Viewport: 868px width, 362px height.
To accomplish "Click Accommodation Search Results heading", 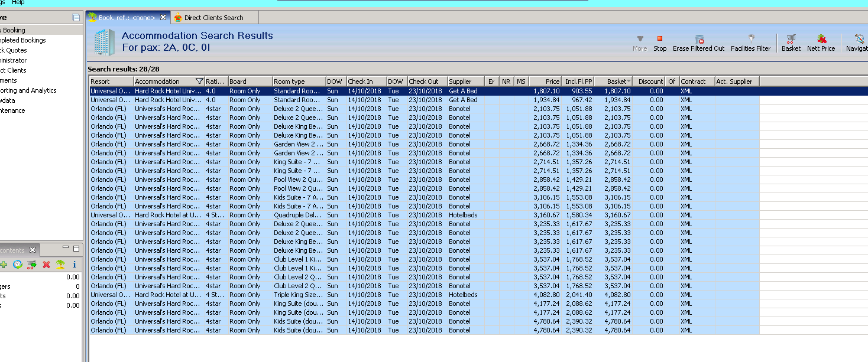I will (x=197, y=35).
